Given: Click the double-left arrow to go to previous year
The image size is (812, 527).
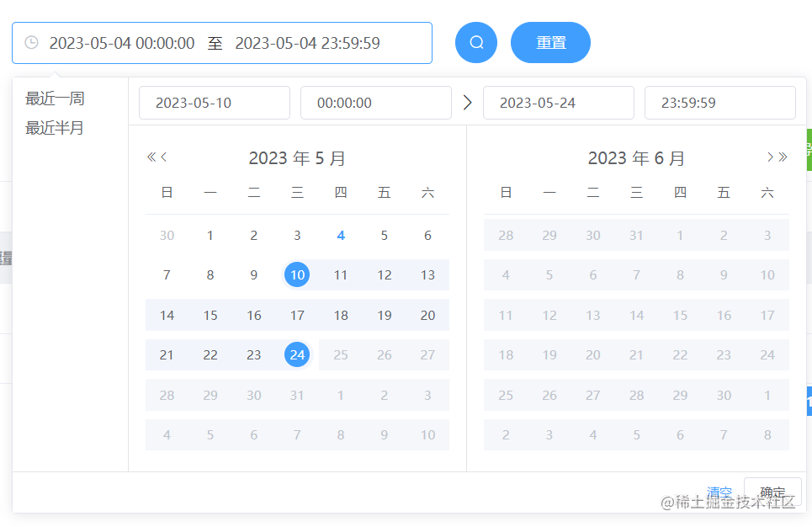Looking at the screenshot, I should point(150,157).
